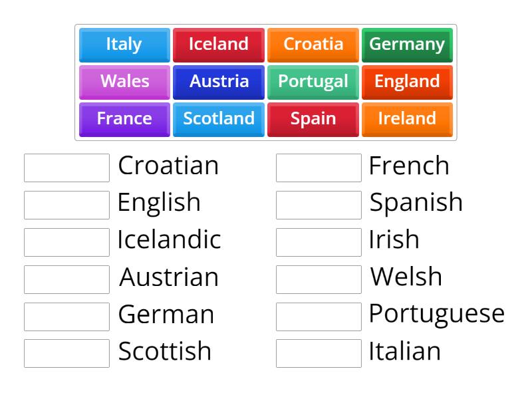Image resolution: width=532 pixels, height=399 pixels.
Task: Click the England tile
Action: coord(407,82)
